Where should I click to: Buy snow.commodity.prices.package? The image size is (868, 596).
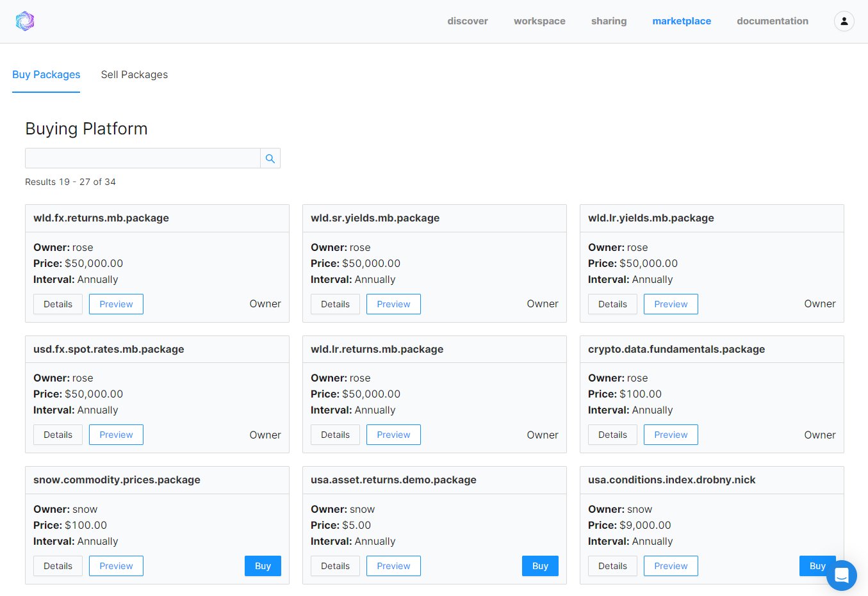click(x=263, y=566)
